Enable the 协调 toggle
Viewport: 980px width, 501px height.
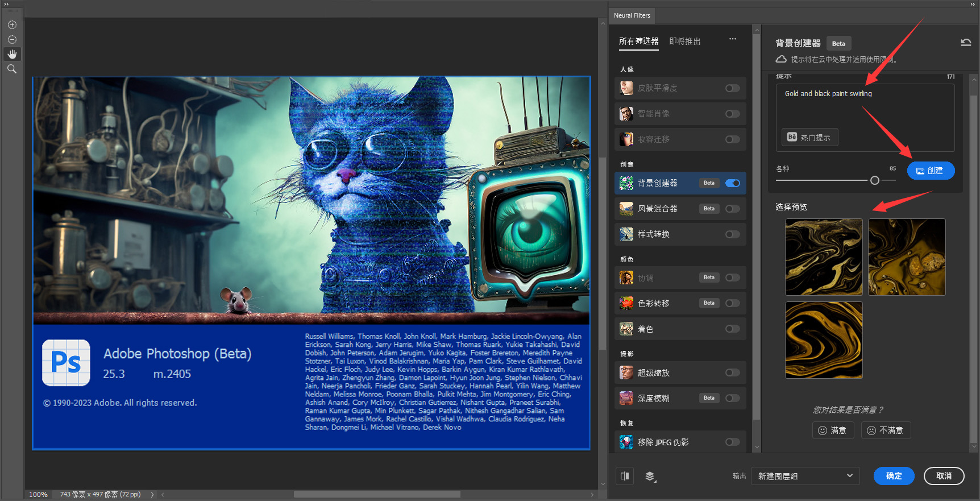pyautogui.click(x=733, y=278)
